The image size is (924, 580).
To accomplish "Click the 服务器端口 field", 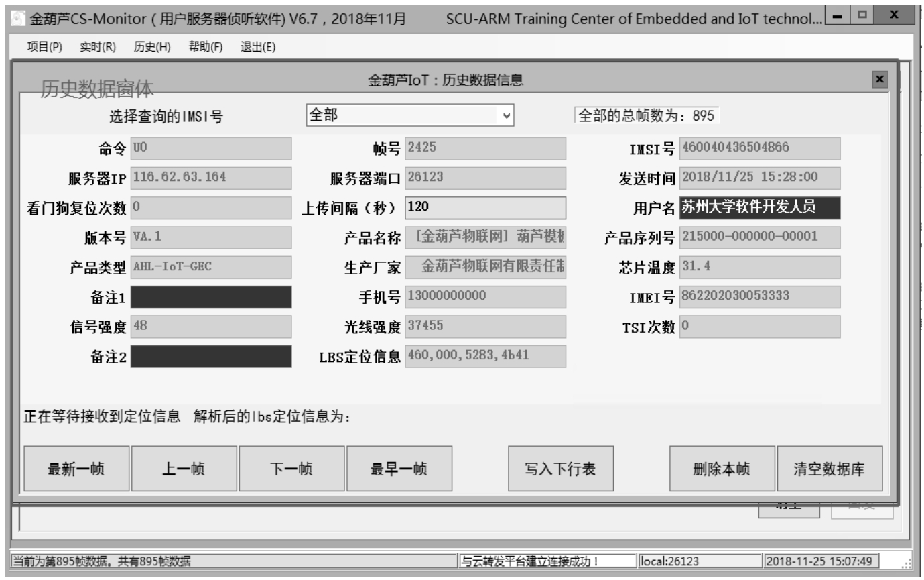I will [486, 178].
